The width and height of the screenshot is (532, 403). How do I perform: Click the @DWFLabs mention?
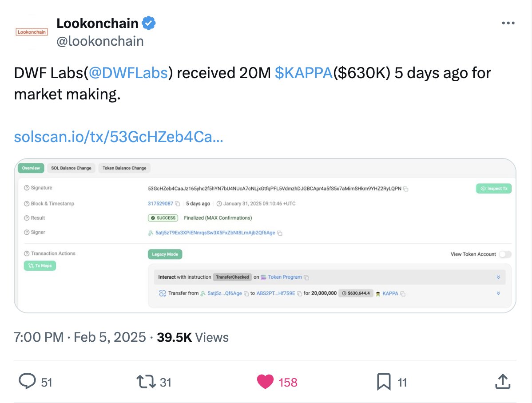click(x=128, y=73)
